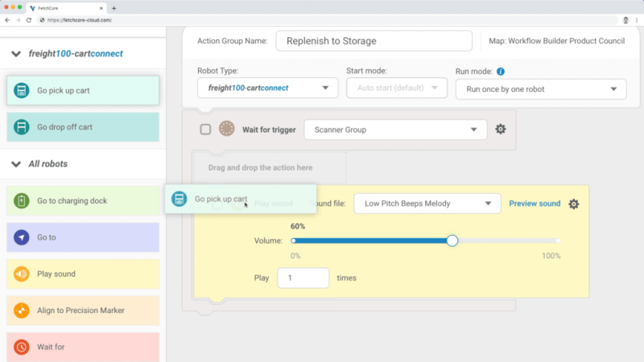644x362 pixels.
Task: Click the volume slider handle
Action: pyautogui.click(x=452, y=241)
